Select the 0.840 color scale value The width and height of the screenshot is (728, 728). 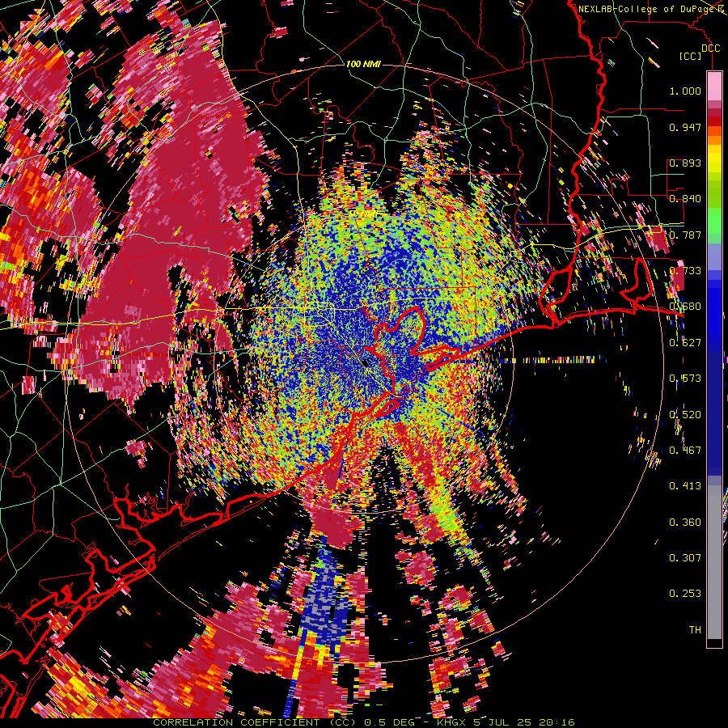[685, 199]
